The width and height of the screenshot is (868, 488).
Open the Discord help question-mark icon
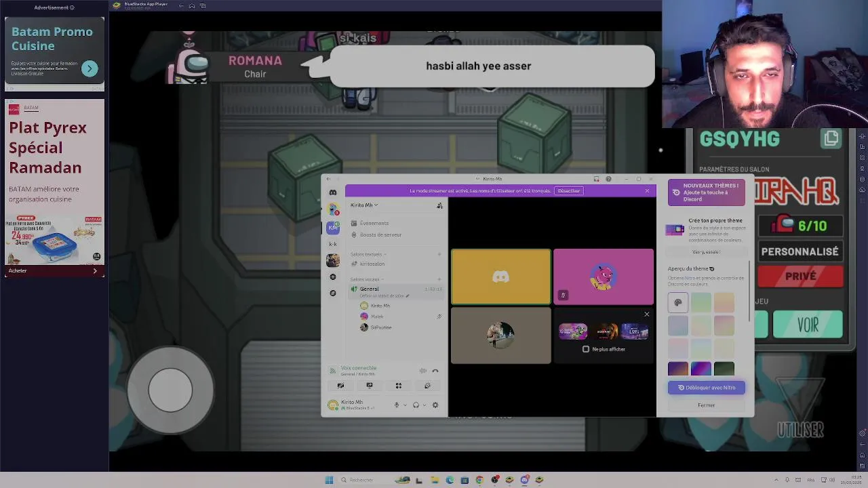[608, 179]
